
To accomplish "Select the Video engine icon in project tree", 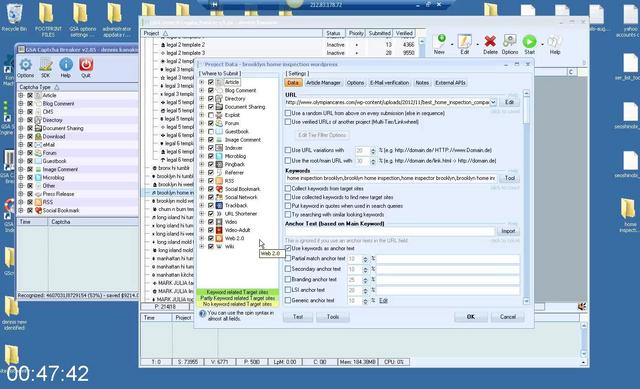I will pyautogui.click(x=220, y=222).
